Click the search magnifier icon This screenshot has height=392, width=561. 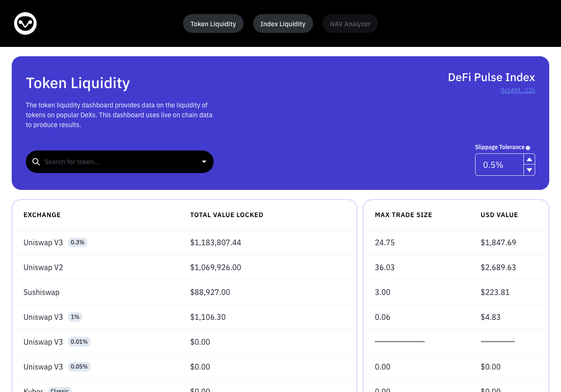tap(36, 162)
